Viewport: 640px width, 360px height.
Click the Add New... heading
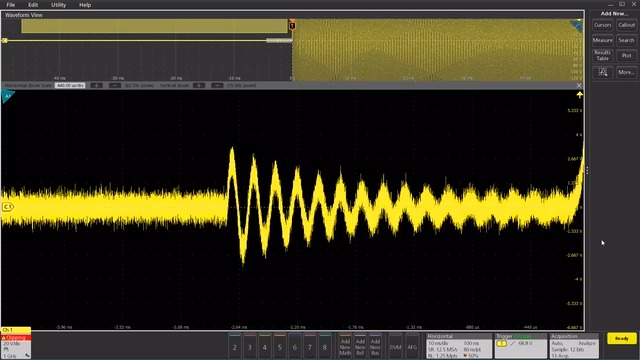click(614, 13)
